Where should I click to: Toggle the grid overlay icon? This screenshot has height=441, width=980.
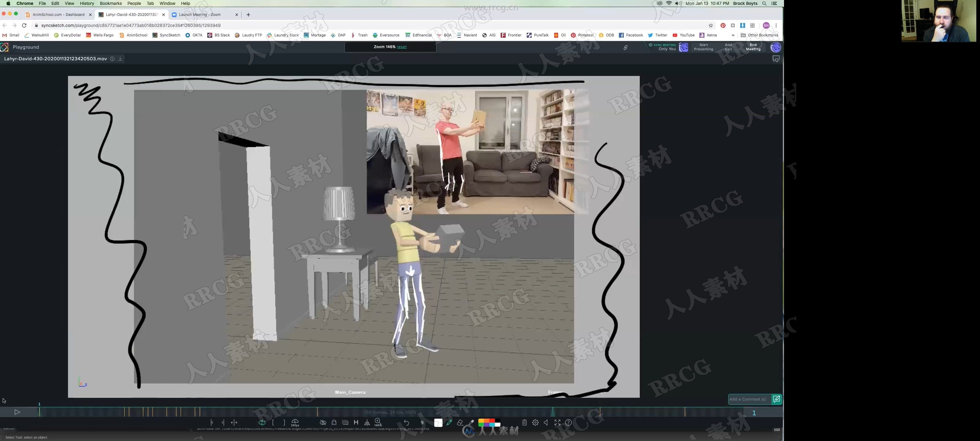[345, 422]
